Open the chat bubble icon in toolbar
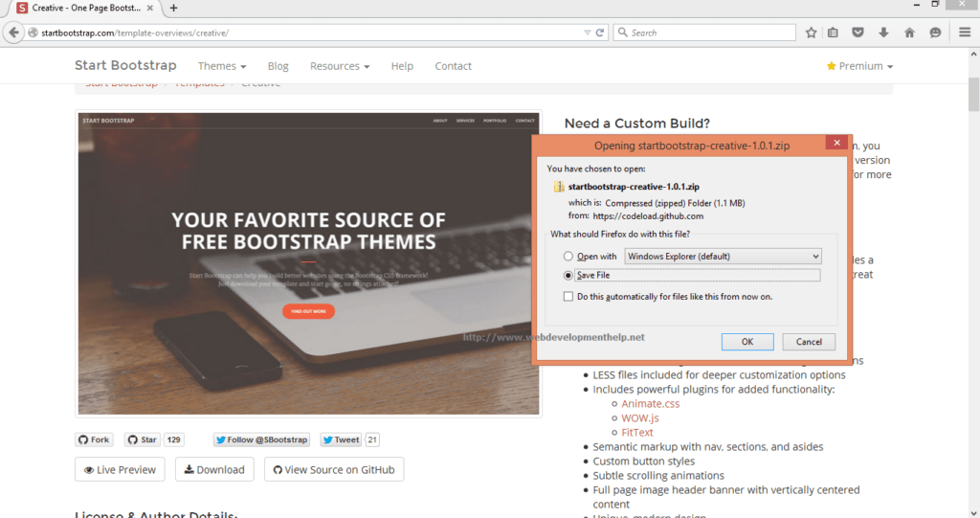 click(x=935, y=33)
